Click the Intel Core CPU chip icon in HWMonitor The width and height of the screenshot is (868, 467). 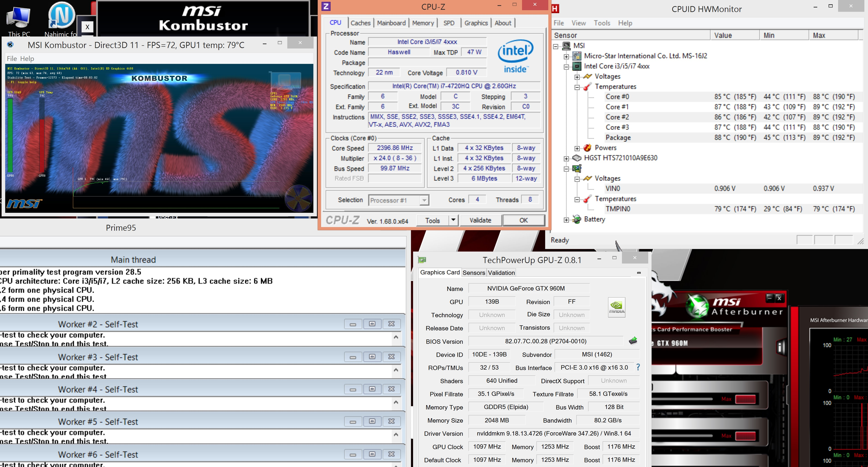click(x=577, y=66)
